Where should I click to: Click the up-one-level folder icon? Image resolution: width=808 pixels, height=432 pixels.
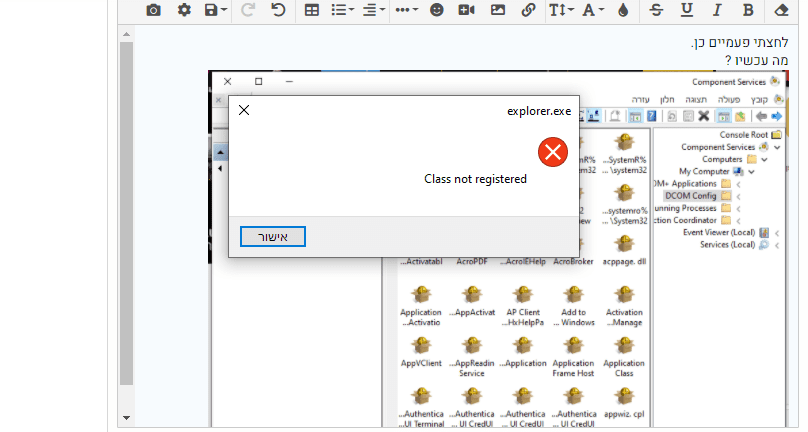coord(740,117)
